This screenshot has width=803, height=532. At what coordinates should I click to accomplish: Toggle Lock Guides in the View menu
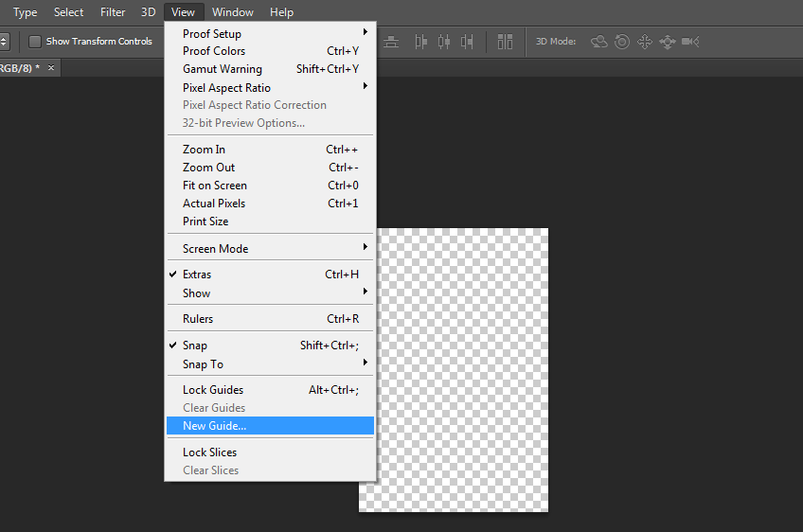(271, 390)
